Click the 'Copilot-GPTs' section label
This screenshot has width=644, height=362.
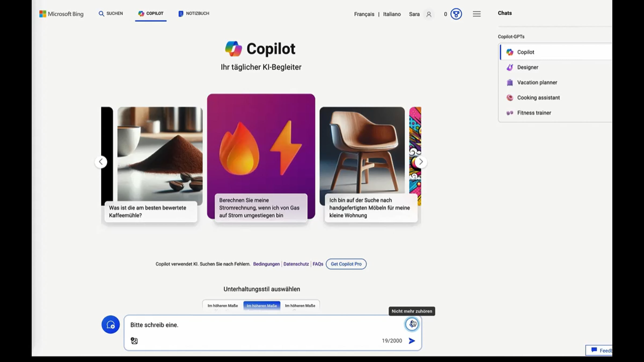[x=511, y=37]
